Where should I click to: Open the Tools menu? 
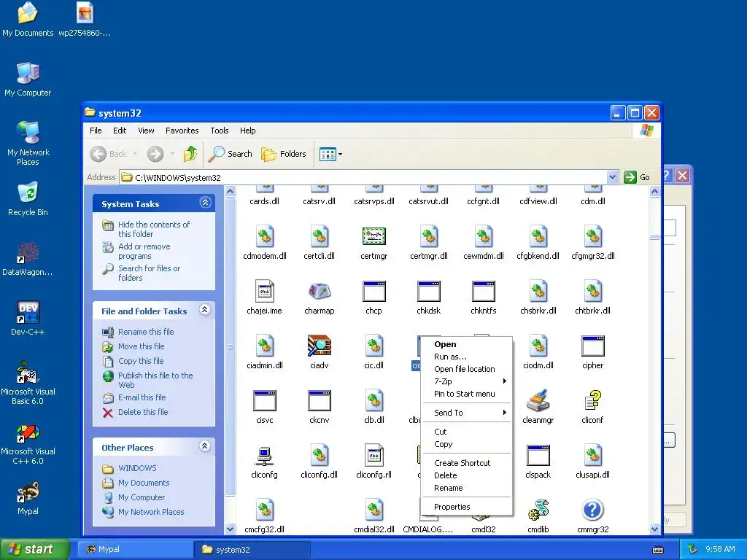point(219,131)
